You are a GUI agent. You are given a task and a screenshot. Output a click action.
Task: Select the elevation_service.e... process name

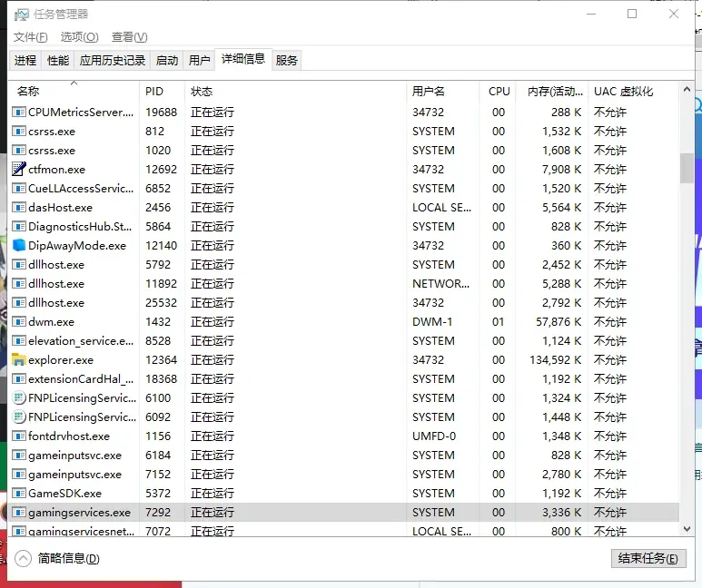(81, 341)
